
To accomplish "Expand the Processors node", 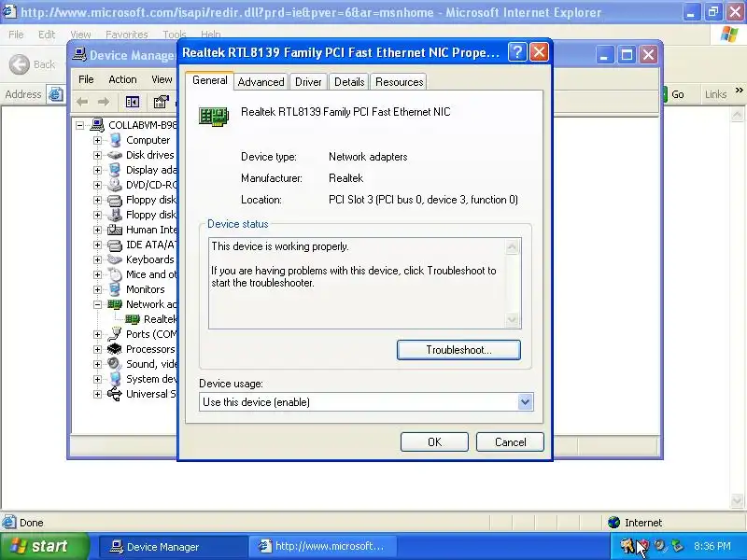I will click(x=98, y=349).
